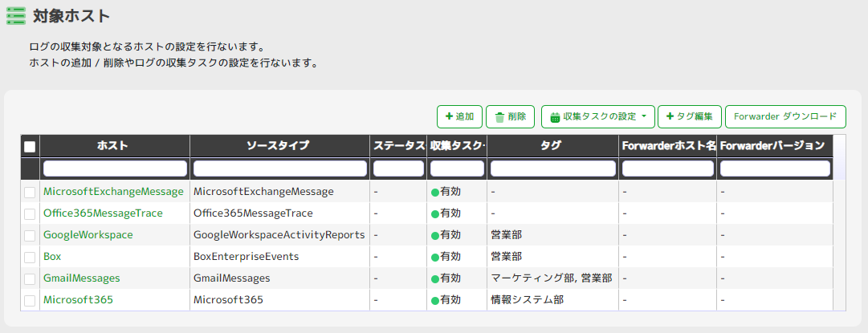Open the GoogleWorkspace host link

(88, 234)
